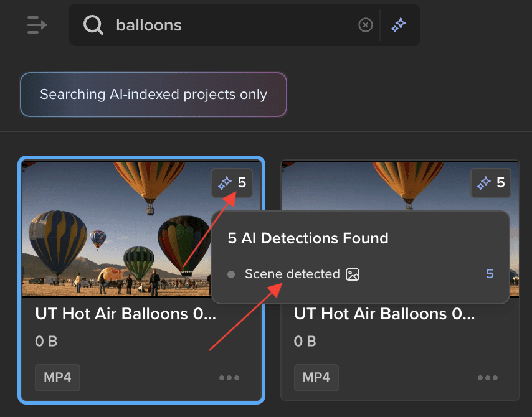Click the scene image icon beside Scene detected
This screenshot has height=417, width=532.
[x=353, y=274]
